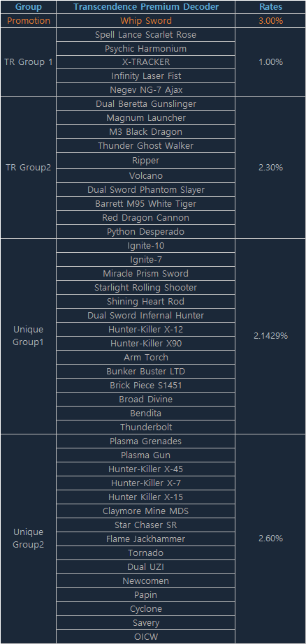Select the 2.1429% rate cell

click(270, 336)
